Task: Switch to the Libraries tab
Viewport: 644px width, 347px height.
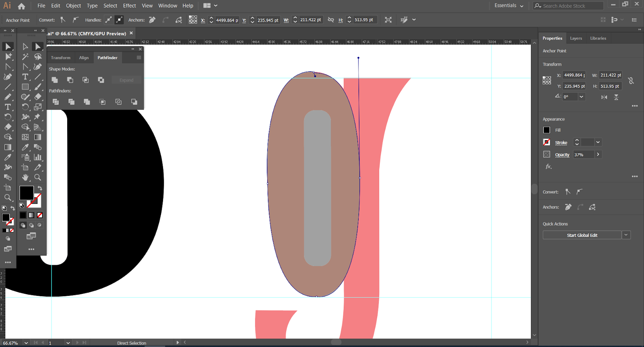Action: [598, 38]
